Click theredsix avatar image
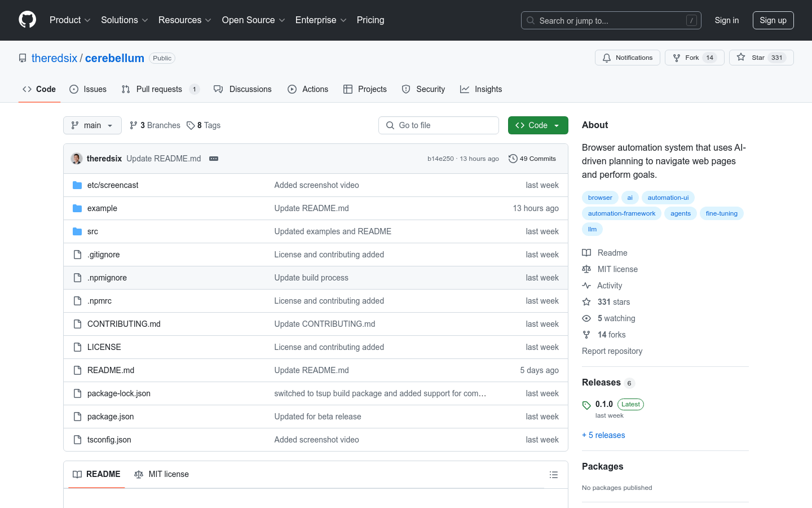 [x=77, y=159]
